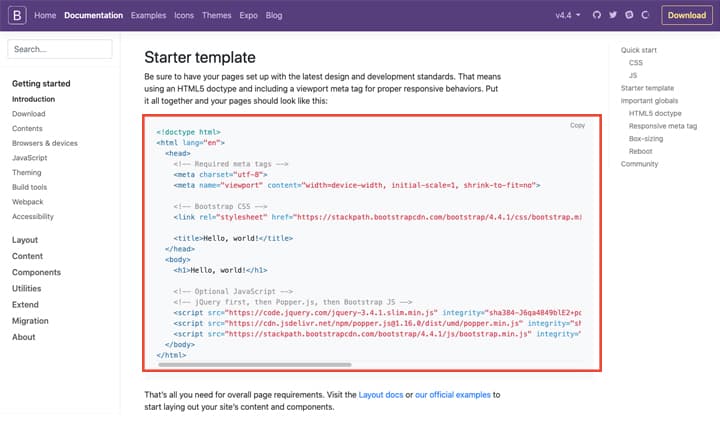Jump to Box-sizing in contents
The height and width of the screenshot is (425, 720).
pos(646,139)
